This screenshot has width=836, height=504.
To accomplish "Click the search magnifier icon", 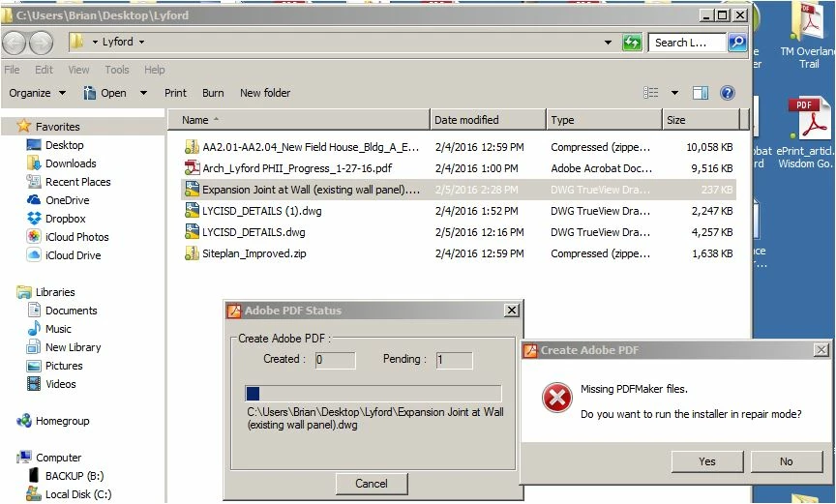I will [737, 43].
